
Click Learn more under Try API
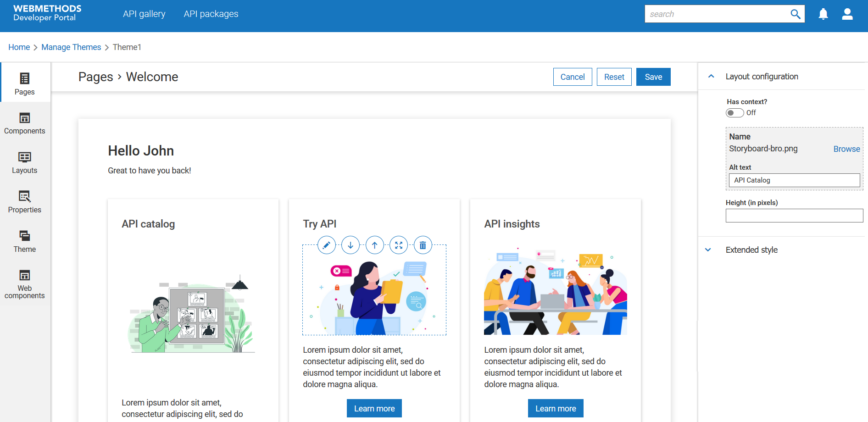374,408
